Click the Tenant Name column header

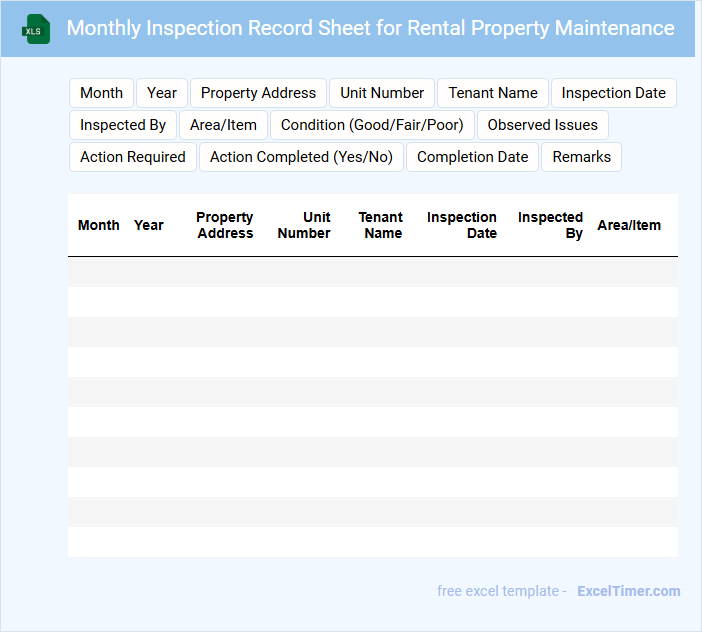[x=381, y=225]
